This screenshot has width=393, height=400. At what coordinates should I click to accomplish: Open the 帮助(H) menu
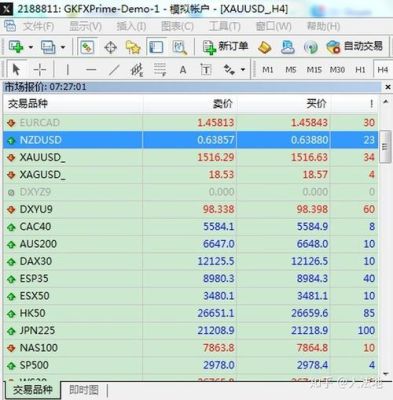[x=323, y=26]
